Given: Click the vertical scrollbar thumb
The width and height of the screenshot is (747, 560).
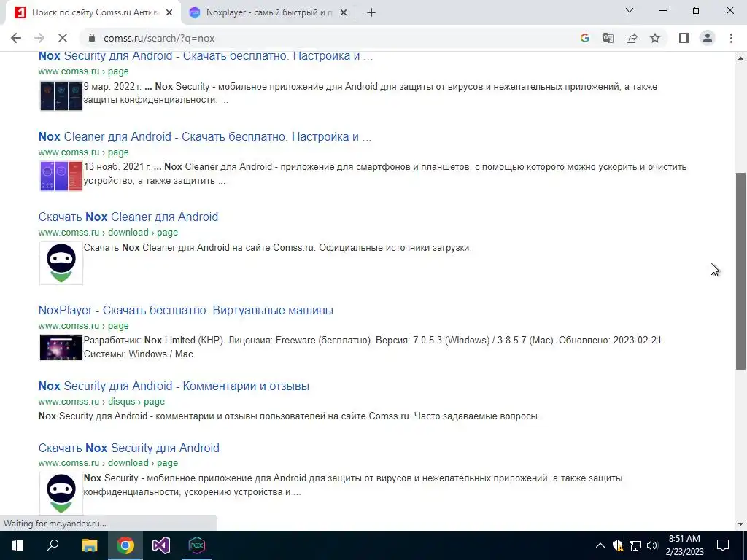Looking at the screenshot, I should (740, 271).
